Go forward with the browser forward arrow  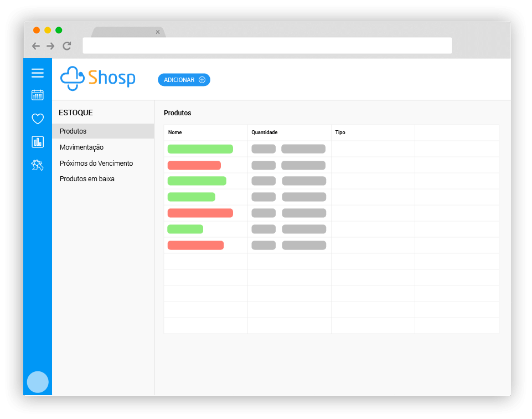click(x=50, y=46)
